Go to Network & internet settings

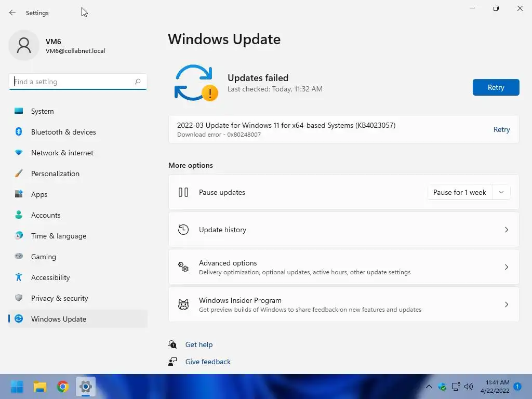tap(78, 153)
